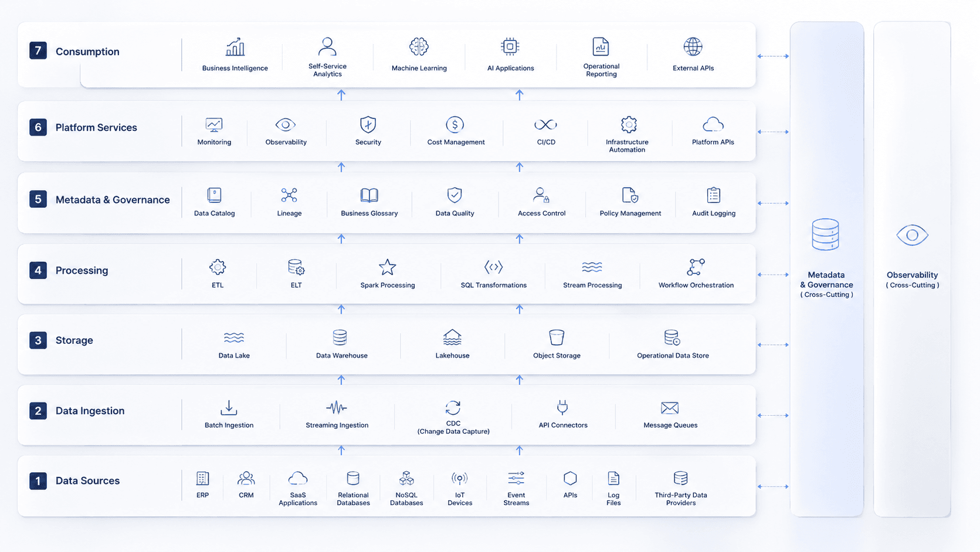This screenshot has width=980, height=552.
Task: Click the Platform APIs cloud icon
Action: (x=713, y=124)
